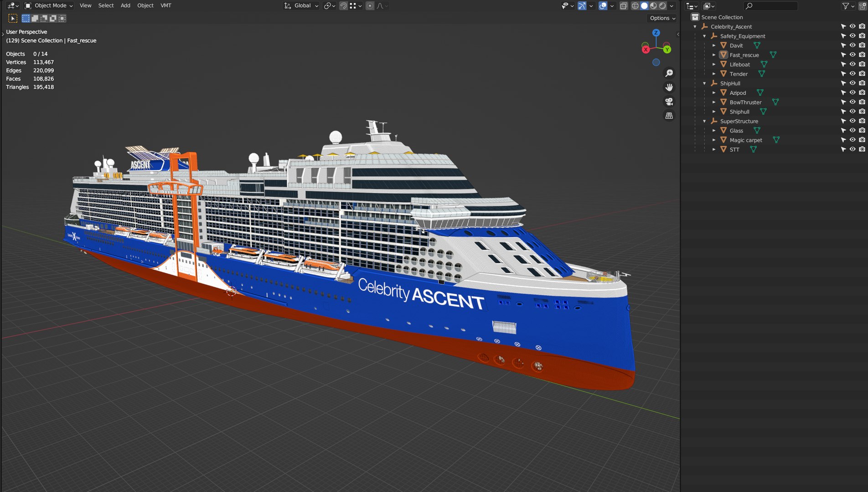Toggle snapping magnet icon
Viewport: 868px width, 492px height.
[343, 5]
